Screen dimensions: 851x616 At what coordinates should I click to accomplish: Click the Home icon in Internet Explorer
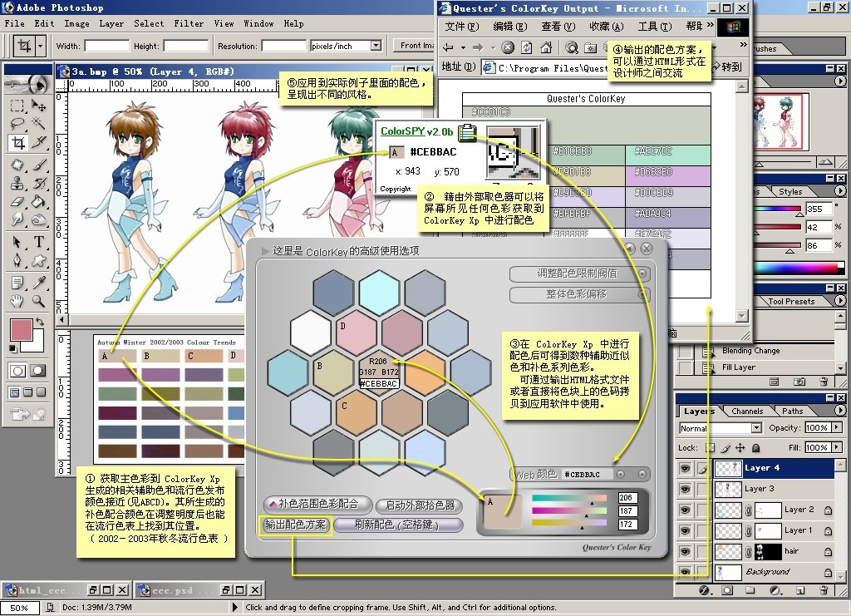point(546,47)
